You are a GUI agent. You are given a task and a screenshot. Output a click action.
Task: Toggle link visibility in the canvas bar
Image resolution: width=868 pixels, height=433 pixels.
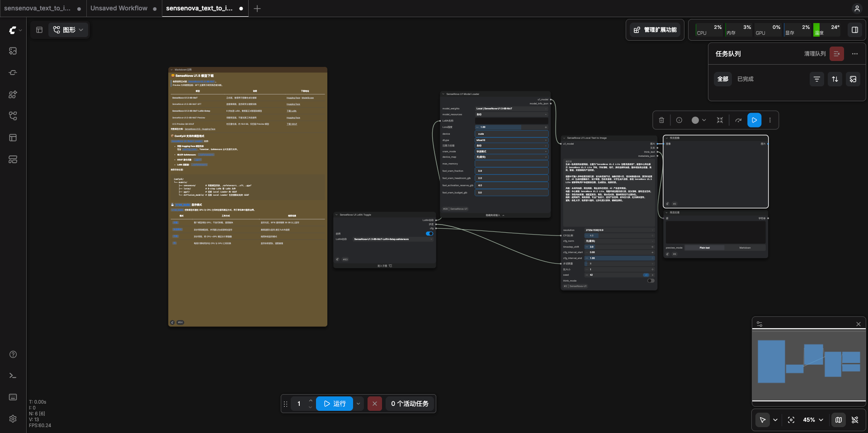[x=855, y=420]
